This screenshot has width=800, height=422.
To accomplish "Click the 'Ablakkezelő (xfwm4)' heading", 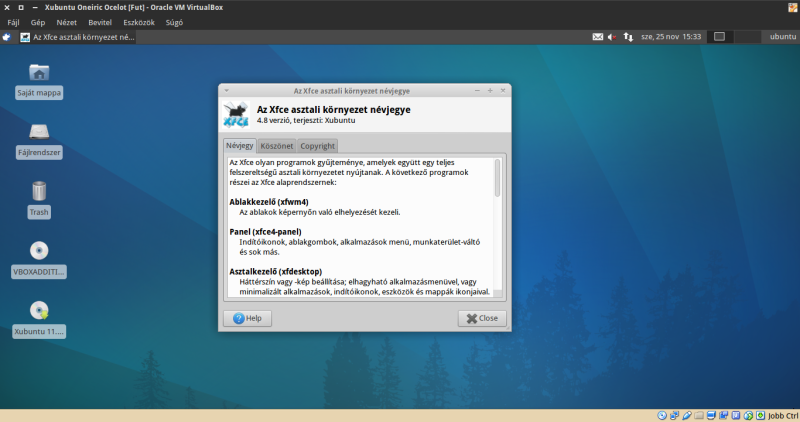I will pyautogui.click(x=269, y=202).
